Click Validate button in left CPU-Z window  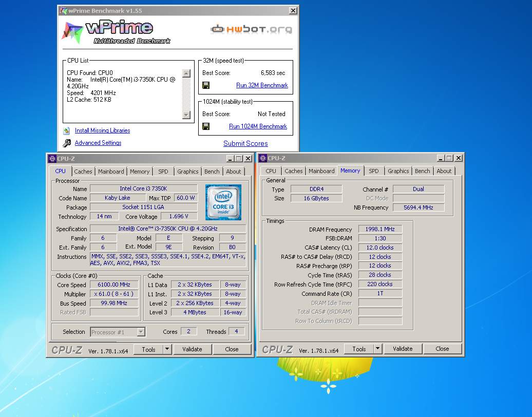click(193, 349)
